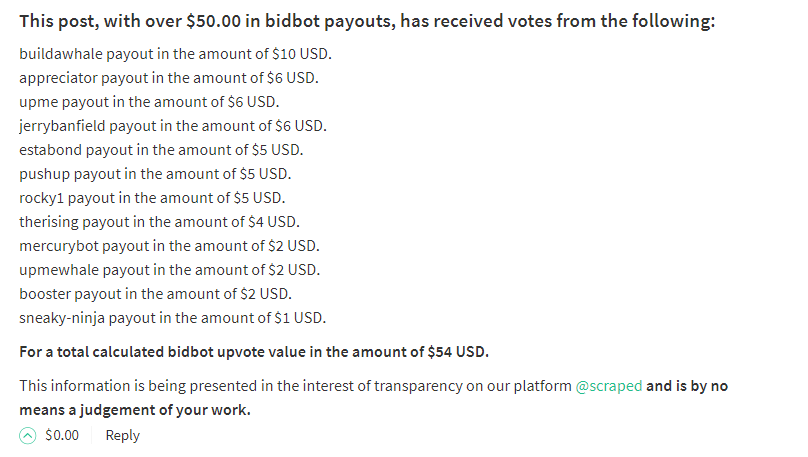Viewport: 808px width, 457px height.
Task: Open the @scraped profile link
Action: (609, 386)
